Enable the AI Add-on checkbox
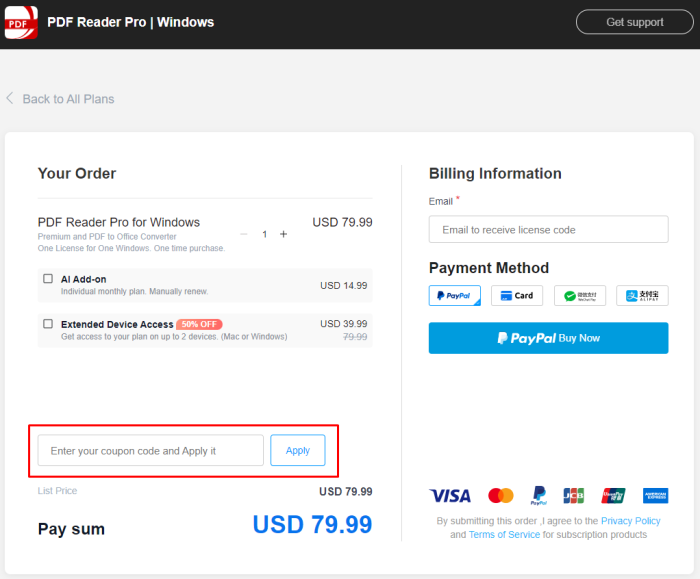This screenshot has width=700, height=579. (x=48, y=279)
